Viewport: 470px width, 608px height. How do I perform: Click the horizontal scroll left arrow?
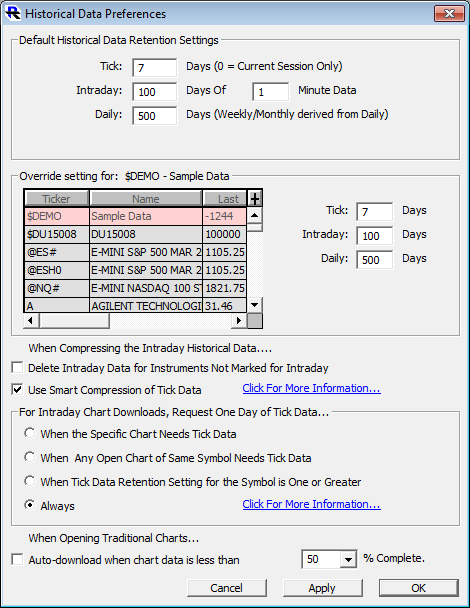tap(31, 321)
